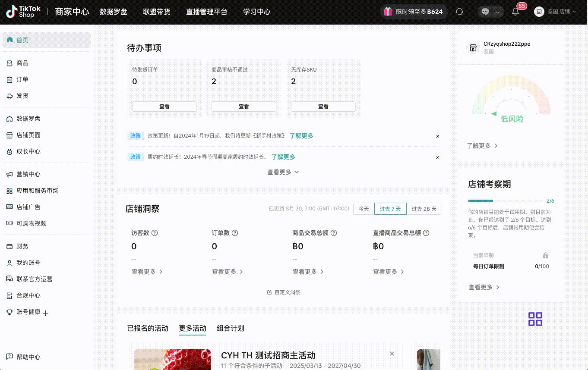The height and width of the screenshot is (370, 588).
Task: Click the customer service headset icon
Action: coord(459,12)
